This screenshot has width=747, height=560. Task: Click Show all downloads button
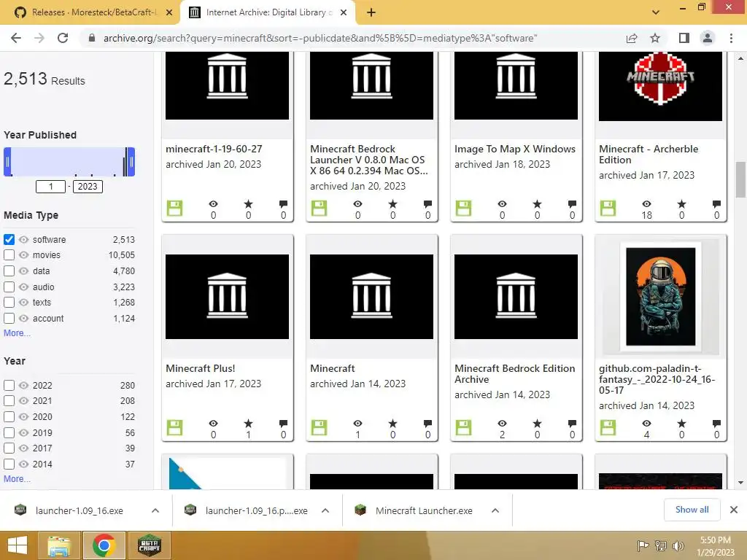(x=692, y=510)
